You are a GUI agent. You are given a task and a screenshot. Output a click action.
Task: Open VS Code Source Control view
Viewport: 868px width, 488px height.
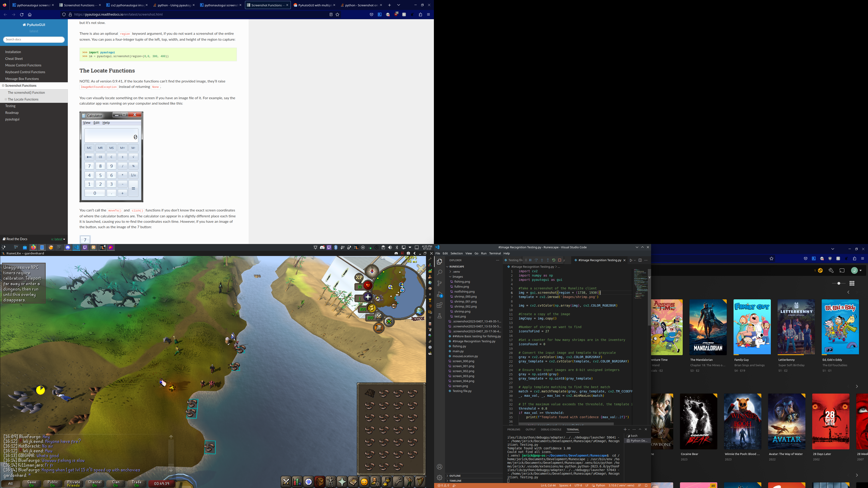coord(439,283)
